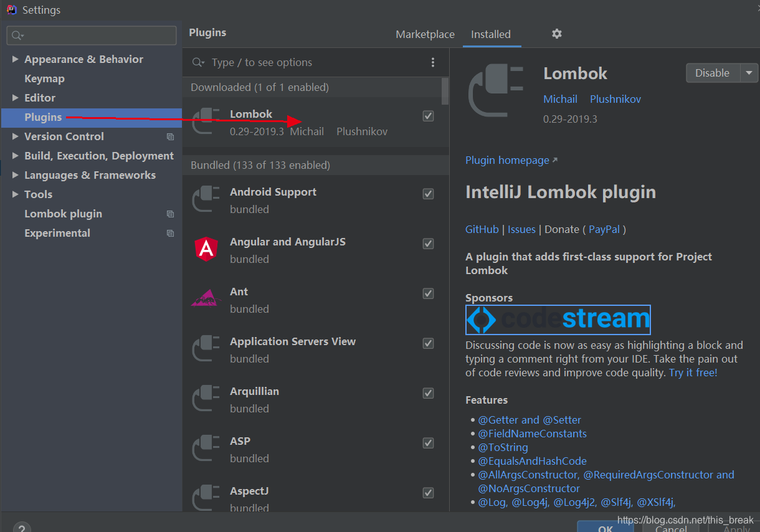Open the three-dot options menu beside search
760x532 pixels.
click(434, 62)
